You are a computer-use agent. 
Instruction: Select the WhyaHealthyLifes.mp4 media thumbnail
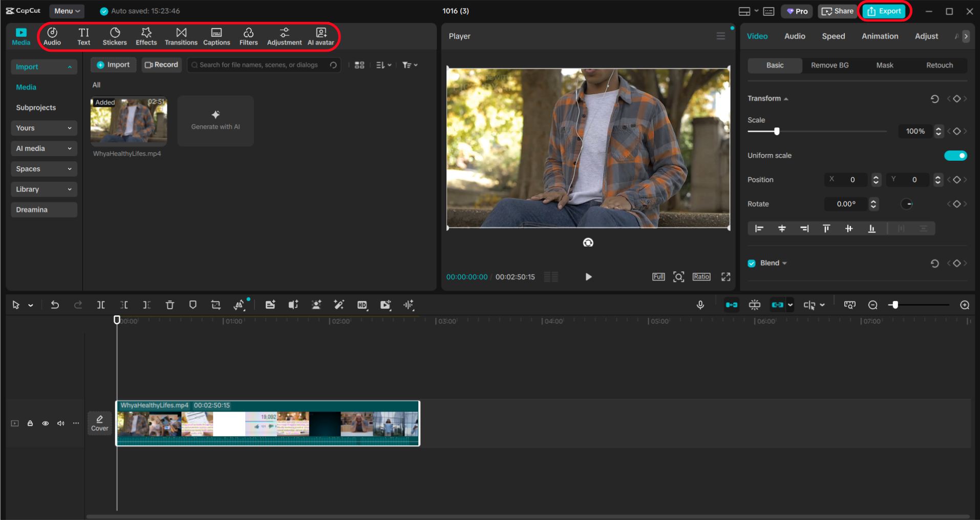pyautogui.click(x=129, y=122)
